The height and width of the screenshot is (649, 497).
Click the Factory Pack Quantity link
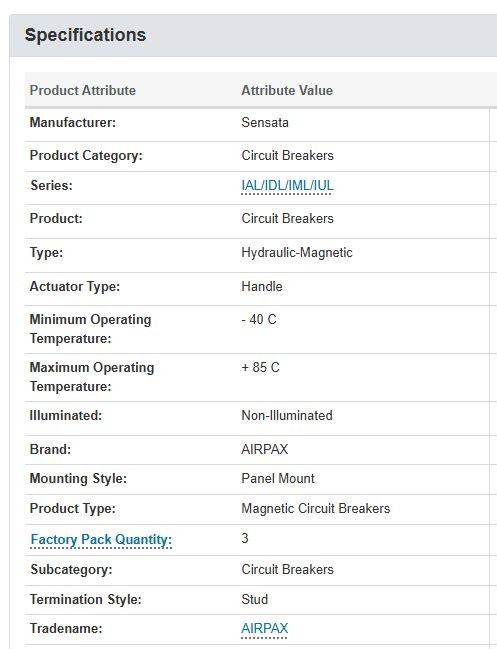coord(101,539)
